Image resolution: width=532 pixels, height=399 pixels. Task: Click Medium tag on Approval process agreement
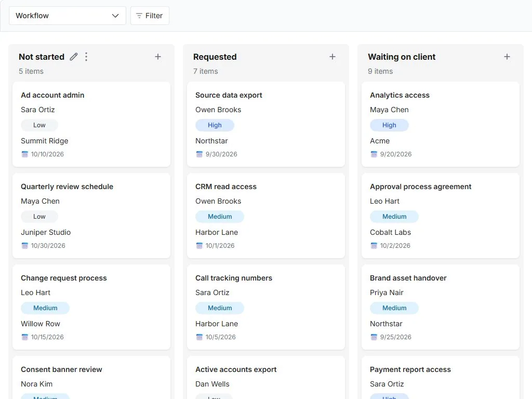coord(394,217)
